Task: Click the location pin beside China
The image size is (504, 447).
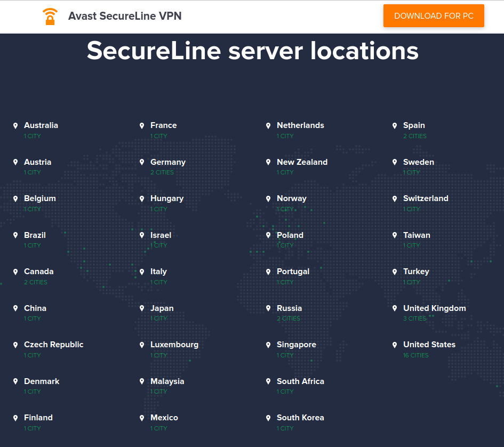Action: click(x=15, y=308)
